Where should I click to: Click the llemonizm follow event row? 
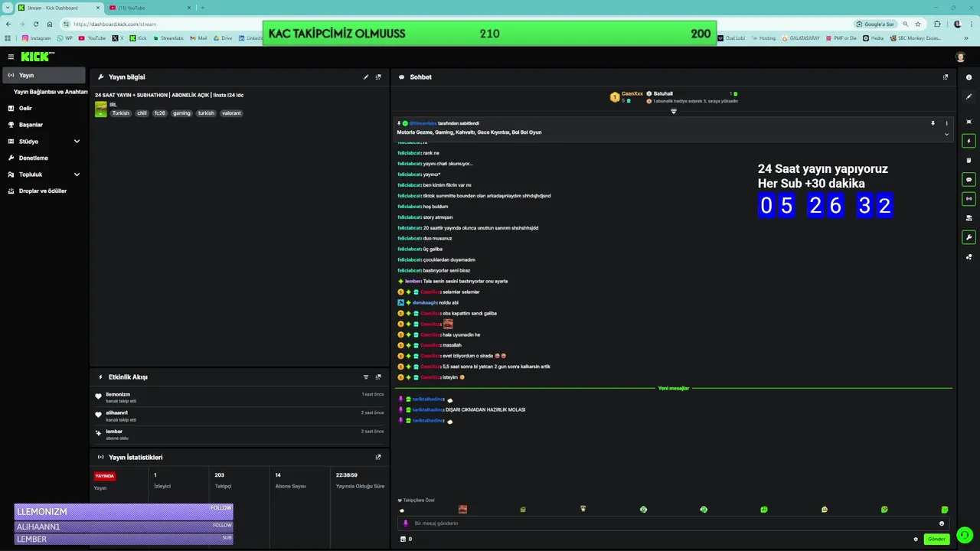240,397
